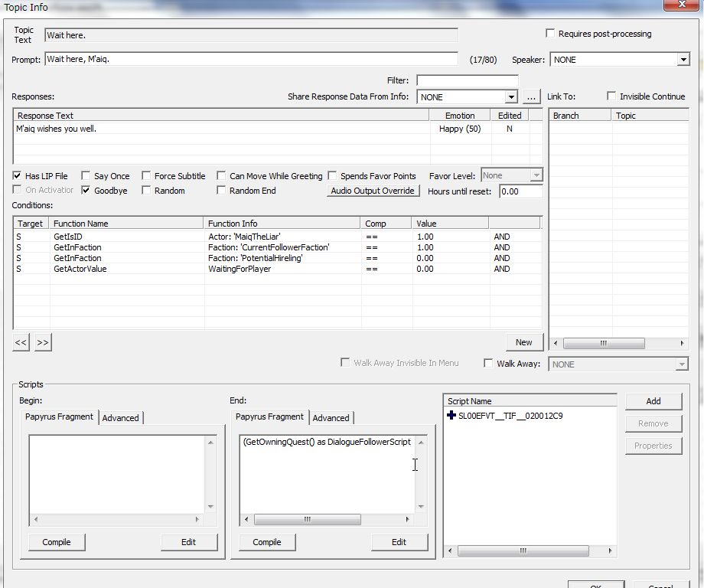
Task: Click the New condition button
Action: (524, 342)
